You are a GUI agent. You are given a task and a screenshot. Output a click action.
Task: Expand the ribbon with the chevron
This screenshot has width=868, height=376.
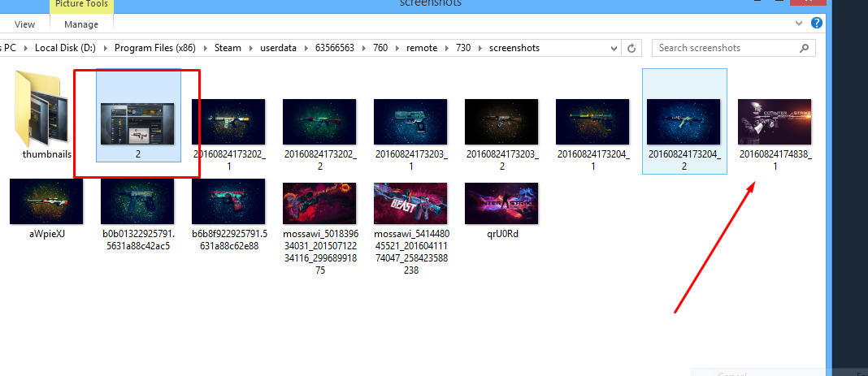tap(799, 24)
